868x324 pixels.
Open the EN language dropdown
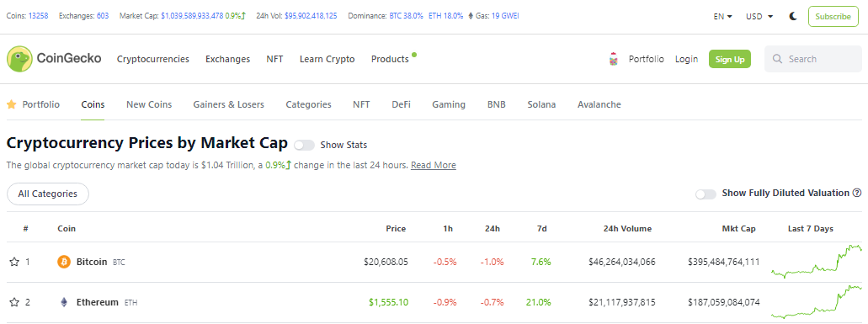pyautogui.click(x=723, y=17)
